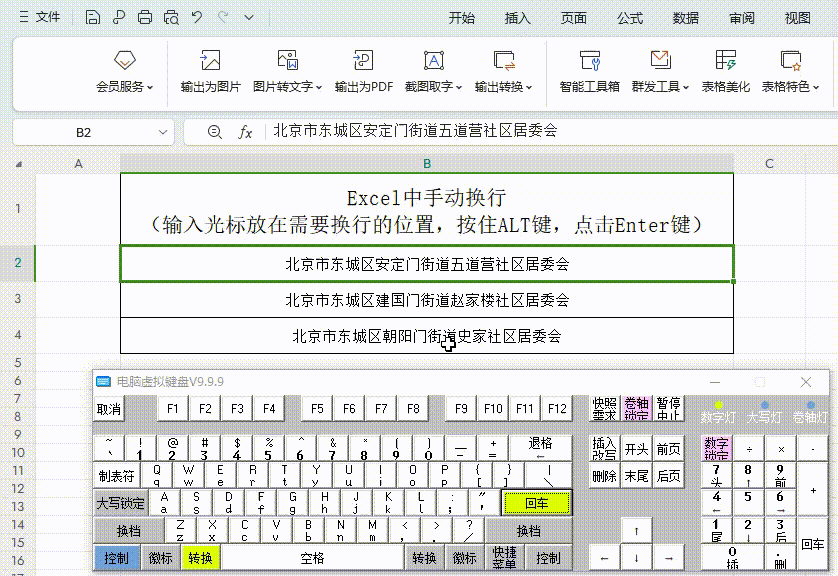The image size is (838, 576).
Task: Click the 会员服务 diamond icon
Action: [x=125, y=60]
